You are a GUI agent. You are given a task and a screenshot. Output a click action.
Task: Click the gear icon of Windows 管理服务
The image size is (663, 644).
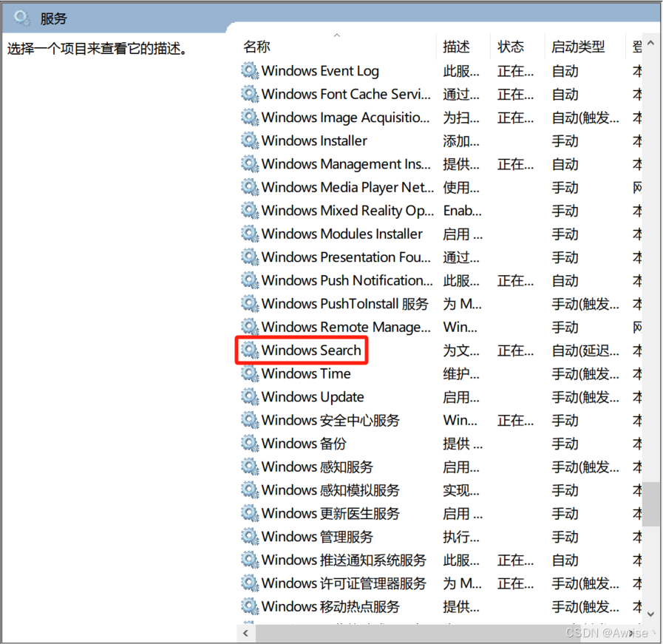[x=250, y=536]
